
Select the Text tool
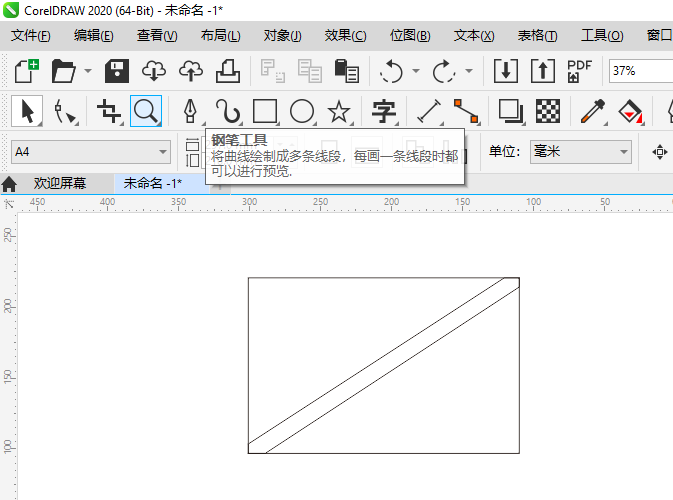coord(384,111)
